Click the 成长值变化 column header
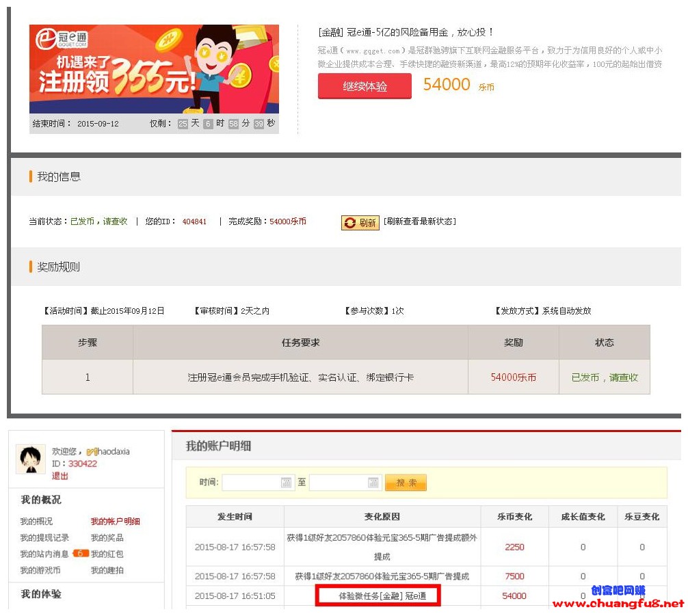Screen dimensions: 688x616 pyautogui.click(x=583, y=516)
